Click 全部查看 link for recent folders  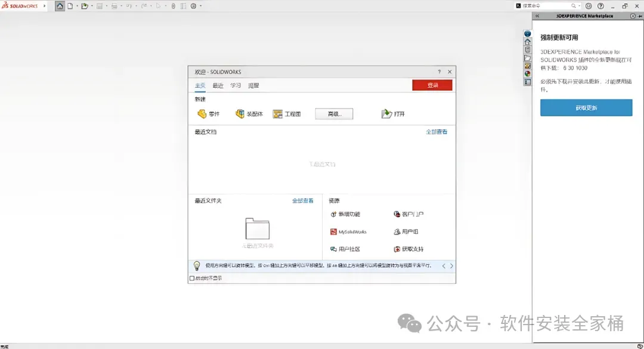click(303, 200)
